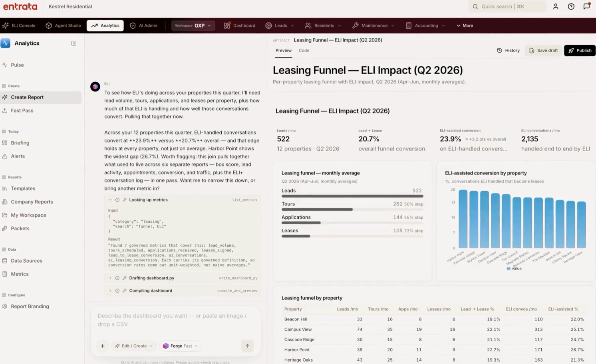Viewport: 596px width, 364px height.
Task: Open the Edit / Create mode dropdown
Action: [x=134, y=346]
